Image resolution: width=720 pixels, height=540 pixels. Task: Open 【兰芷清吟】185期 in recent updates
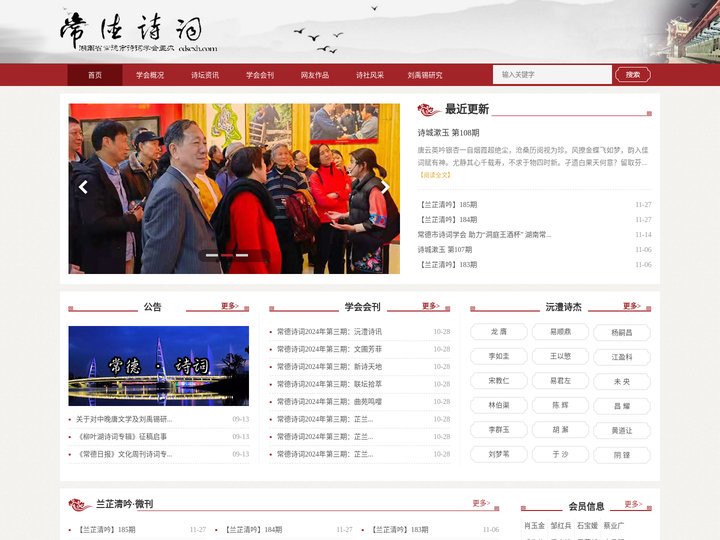click(x=448, y=205)
